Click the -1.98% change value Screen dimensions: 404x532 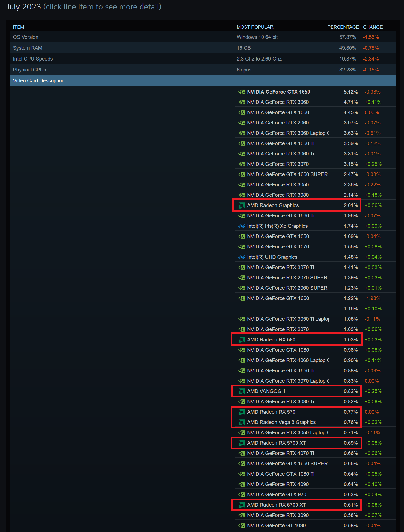click(372, 298)
